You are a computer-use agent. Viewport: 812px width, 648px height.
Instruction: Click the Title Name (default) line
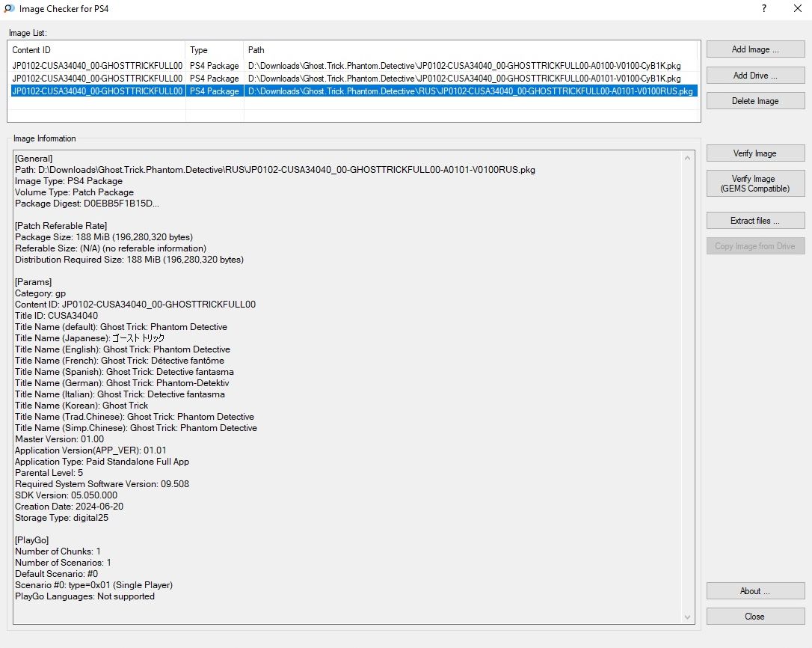pos(121,327)
